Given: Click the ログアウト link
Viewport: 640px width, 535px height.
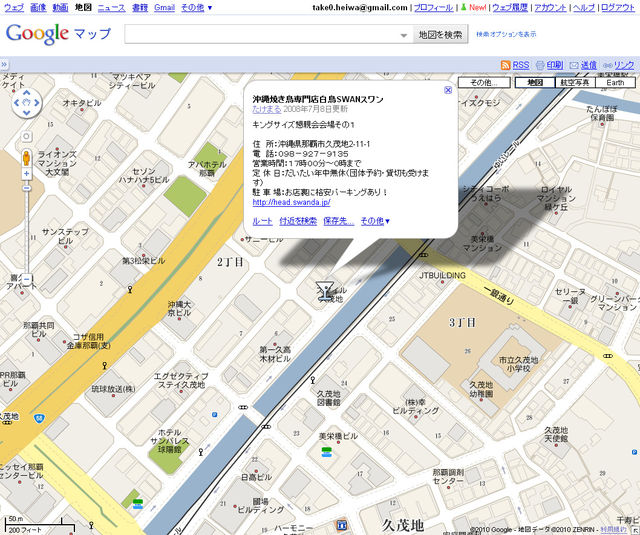Looking at the screenshot, I should tap(618, 7).
